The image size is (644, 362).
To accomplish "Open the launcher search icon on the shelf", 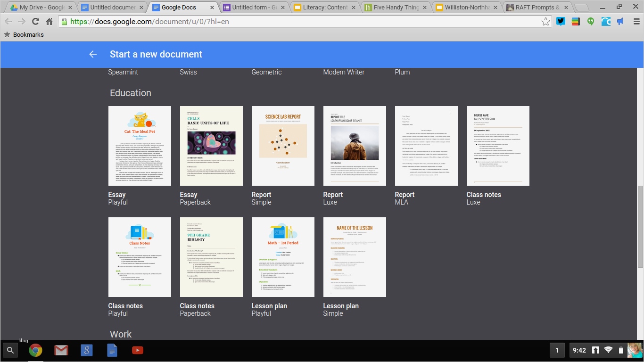I will (x=10, y=350).
